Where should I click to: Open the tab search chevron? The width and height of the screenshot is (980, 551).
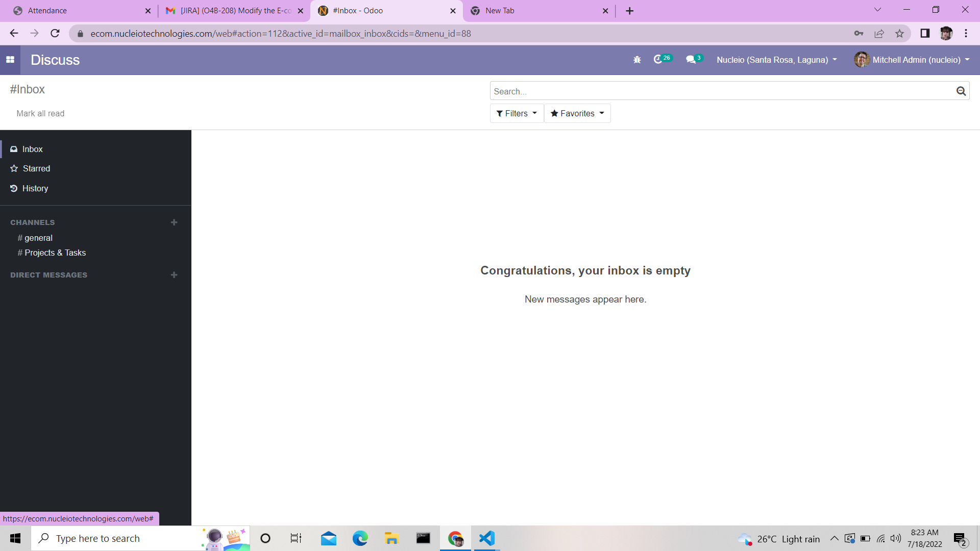click(x=877, y=10)
